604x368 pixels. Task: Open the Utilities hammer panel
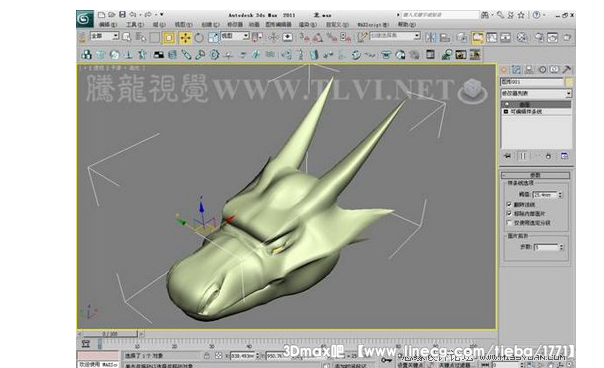click(566, 69)
